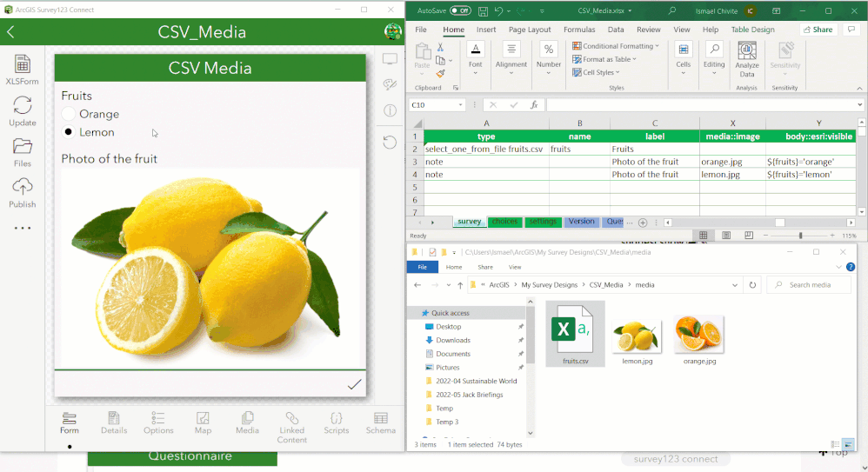Switch Explorer to large icons view
This screenshot has height=472, width=868.
click(848, 444)
